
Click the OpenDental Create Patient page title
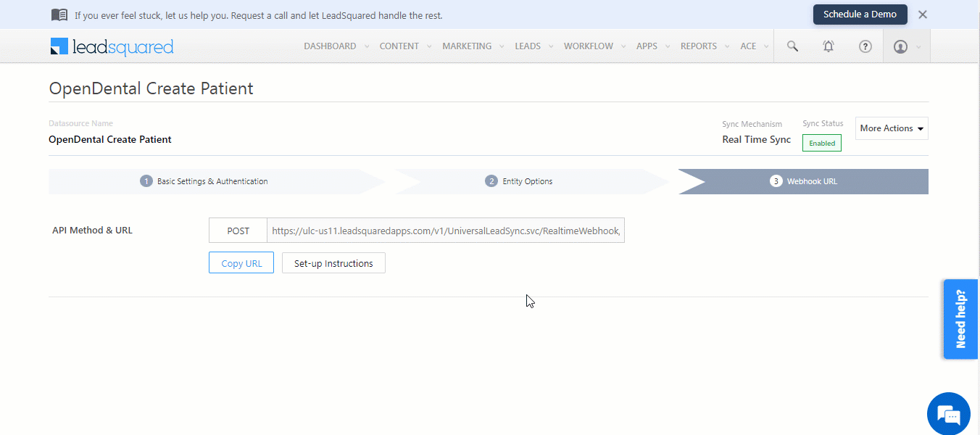tap(151, 88)
